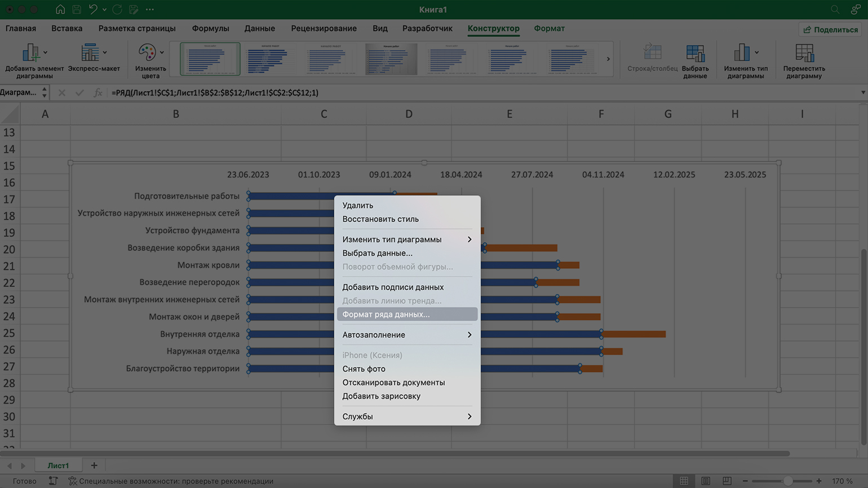Click the horizontal scrollbar
Screen dimensions: 868x488
395,453
